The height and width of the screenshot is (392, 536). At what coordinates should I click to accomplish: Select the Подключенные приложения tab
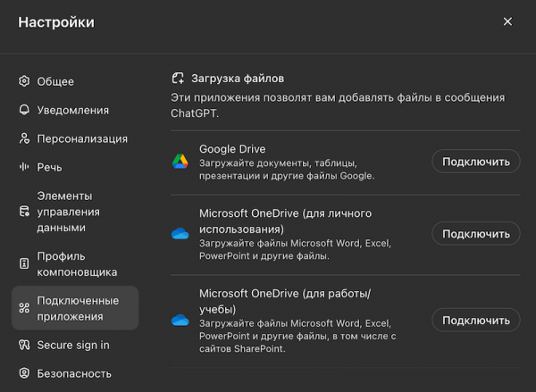(75, 308)
